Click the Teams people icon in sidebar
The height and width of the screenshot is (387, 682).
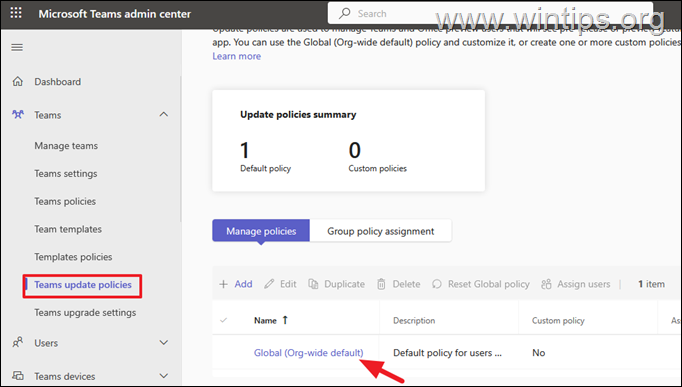18,115
